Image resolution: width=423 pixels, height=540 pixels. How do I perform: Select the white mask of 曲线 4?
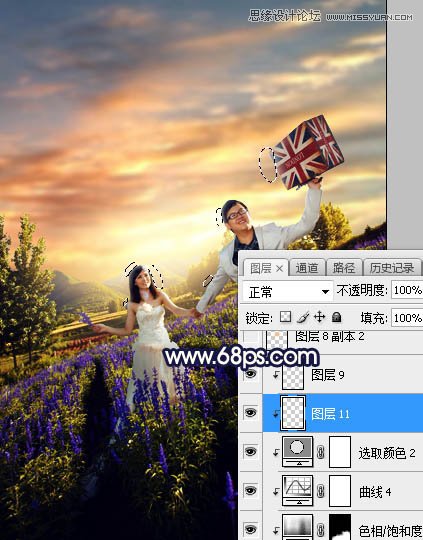point(340,491)
